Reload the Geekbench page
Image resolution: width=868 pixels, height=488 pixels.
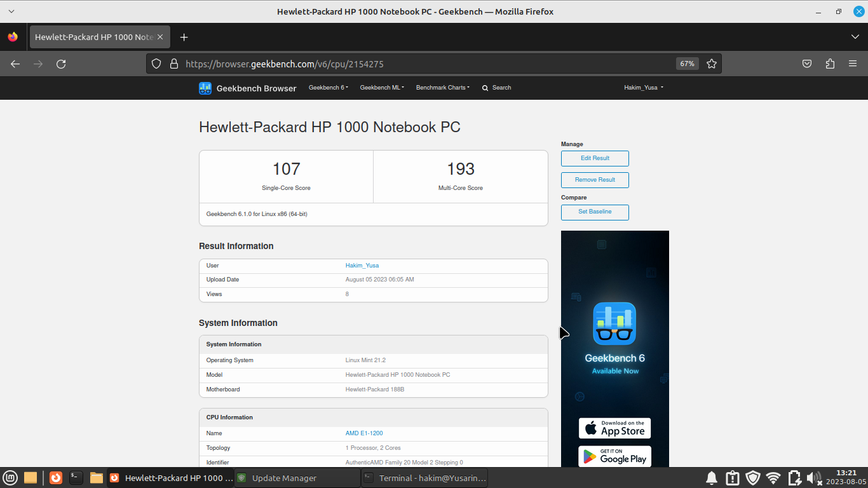[61, 64]
